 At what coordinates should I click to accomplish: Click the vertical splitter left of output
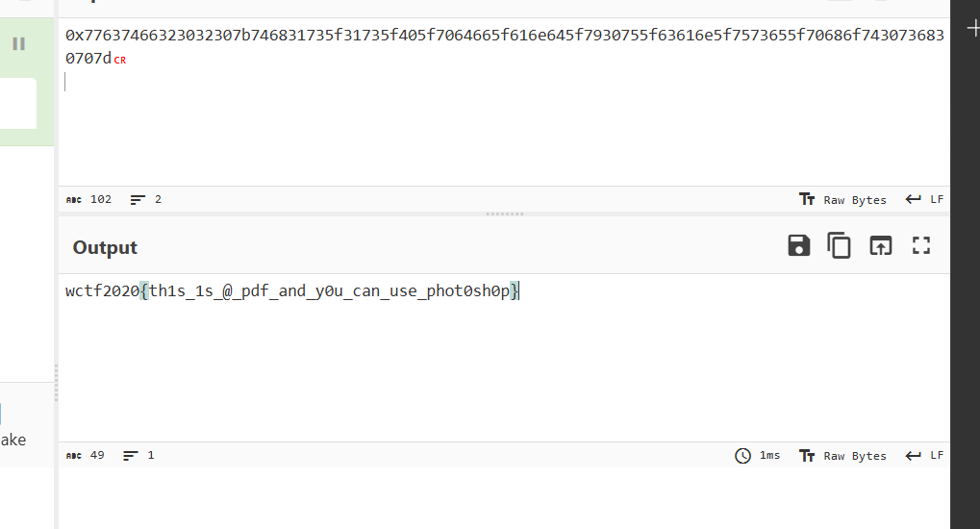(56, 383)
